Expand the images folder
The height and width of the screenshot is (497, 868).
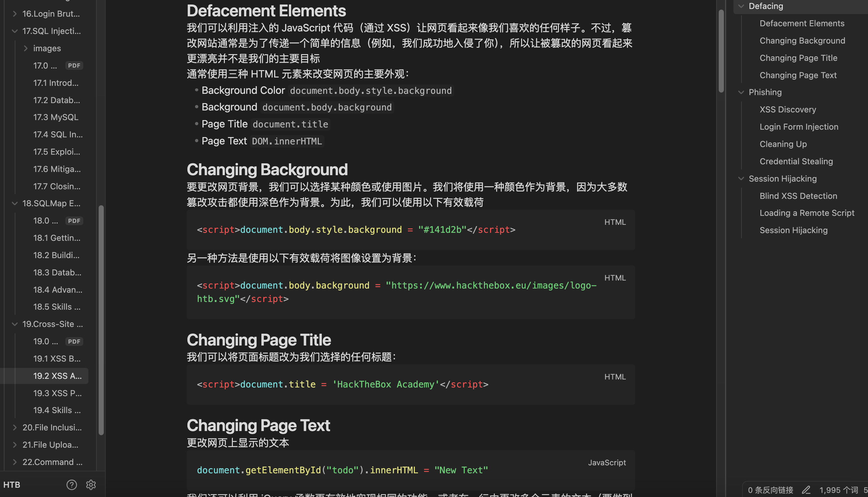click(x=26, y=48)
